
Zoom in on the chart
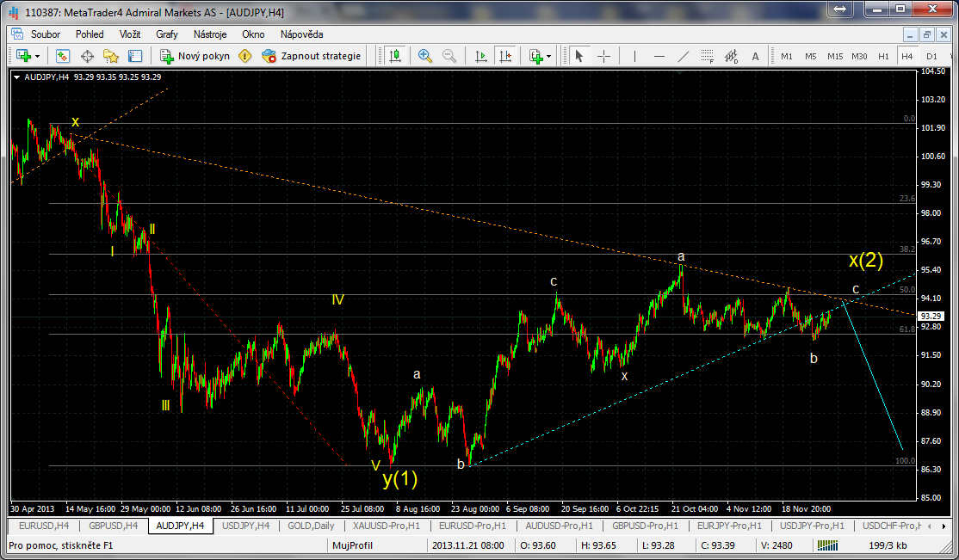pos(424,56)
